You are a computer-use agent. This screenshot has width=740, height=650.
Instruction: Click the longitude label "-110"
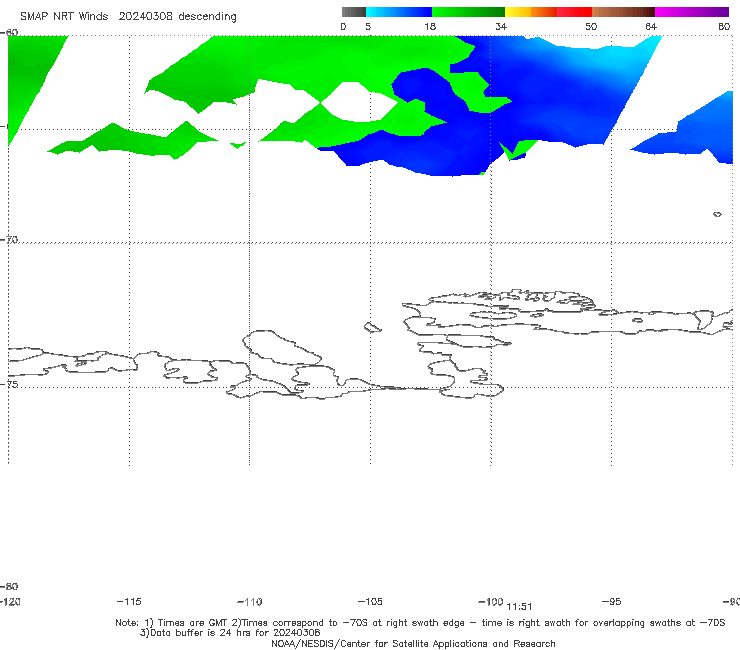(x=250, y=602)
